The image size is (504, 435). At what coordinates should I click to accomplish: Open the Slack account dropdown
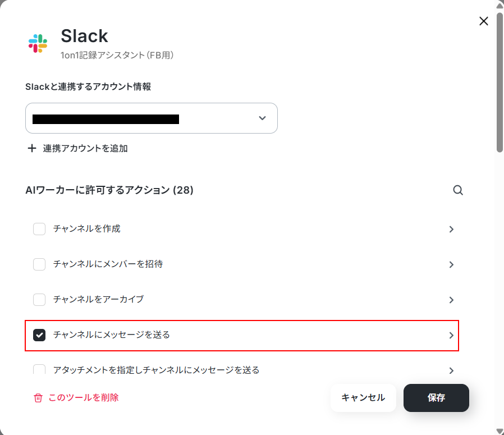tap(152, 118)
